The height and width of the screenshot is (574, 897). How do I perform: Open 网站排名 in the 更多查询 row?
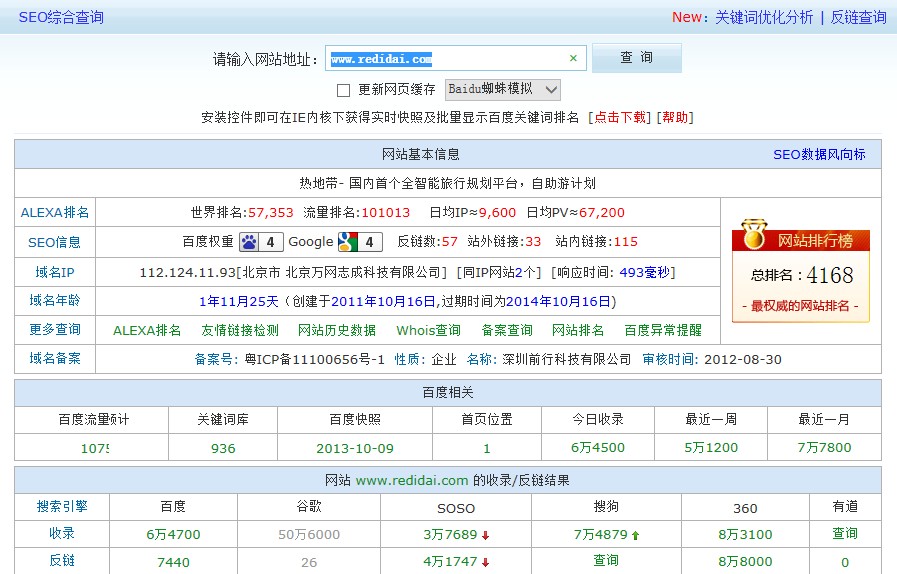578,330
